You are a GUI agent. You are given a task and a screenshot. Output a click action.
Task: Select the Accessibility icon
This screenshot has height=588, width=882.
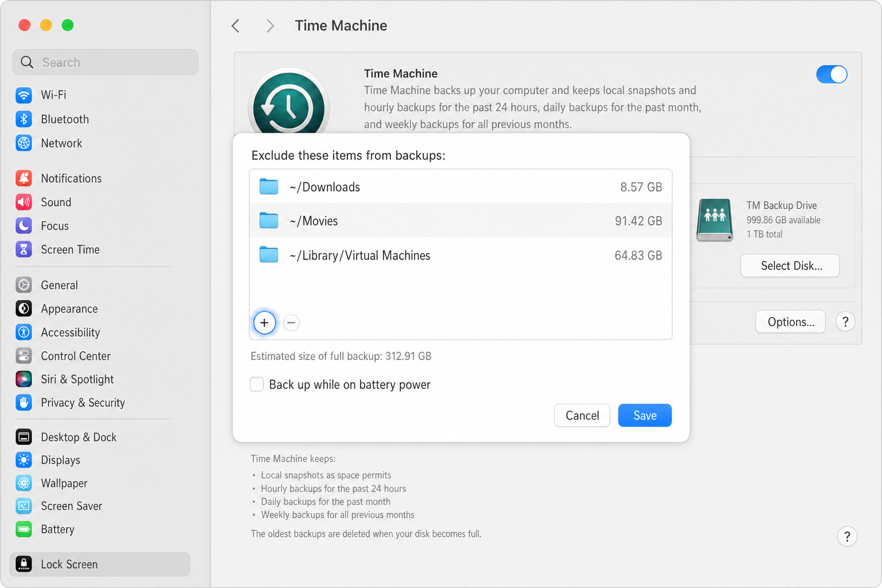pyautogui.click(x=24, y=332)
